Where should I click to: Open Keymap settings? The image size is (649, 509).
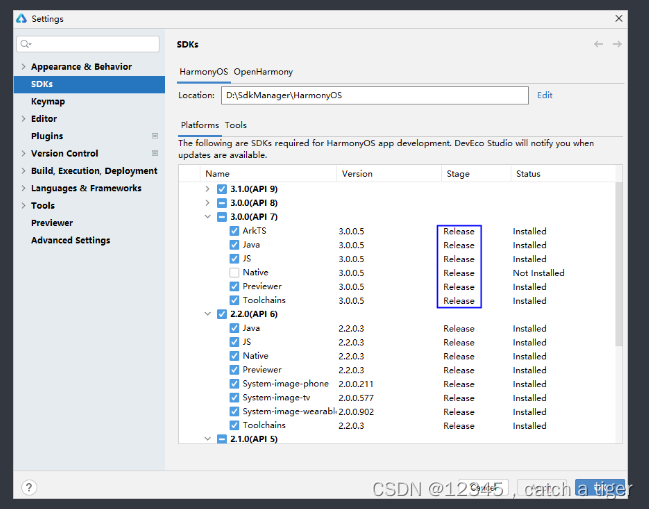click(x=48, y=101)
